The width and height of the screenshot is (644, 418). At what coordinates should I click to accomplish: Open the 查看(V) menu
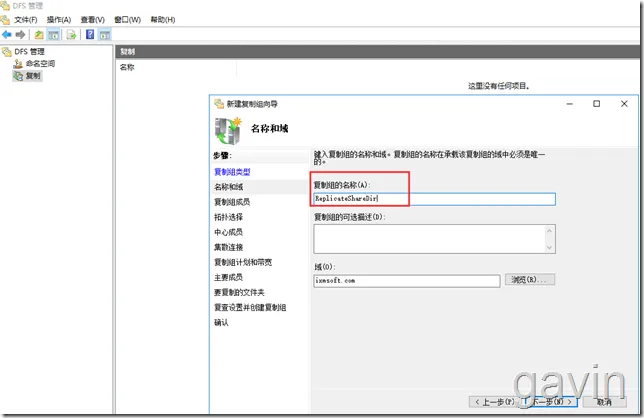pyautogui.click(x=92, y=20)
